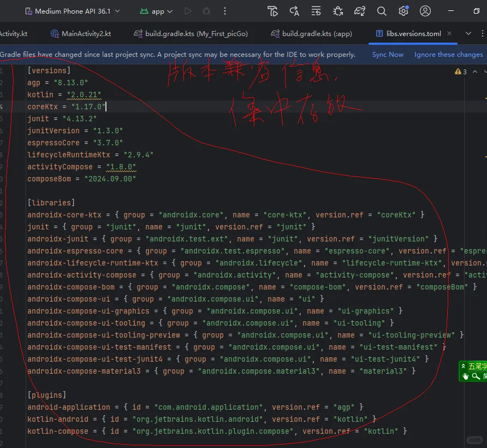487x448 pixels.
Task: Click Sync Project with Gradle Files icon
Action: point(360,11)
